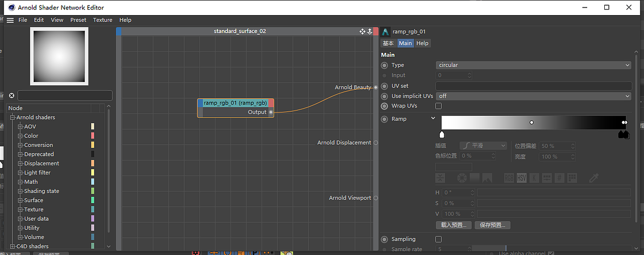644x255 pixels.
Task: Open the File menu
Action: point(23,20)
